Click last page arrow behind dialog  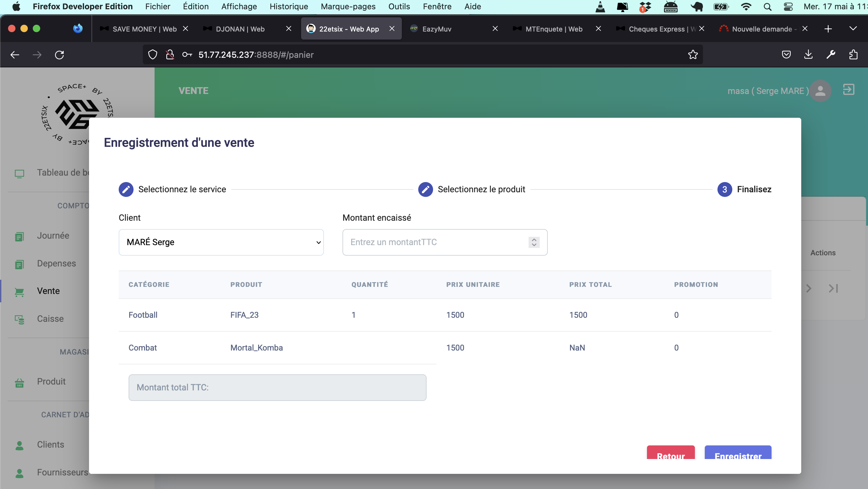pos(833,288)
